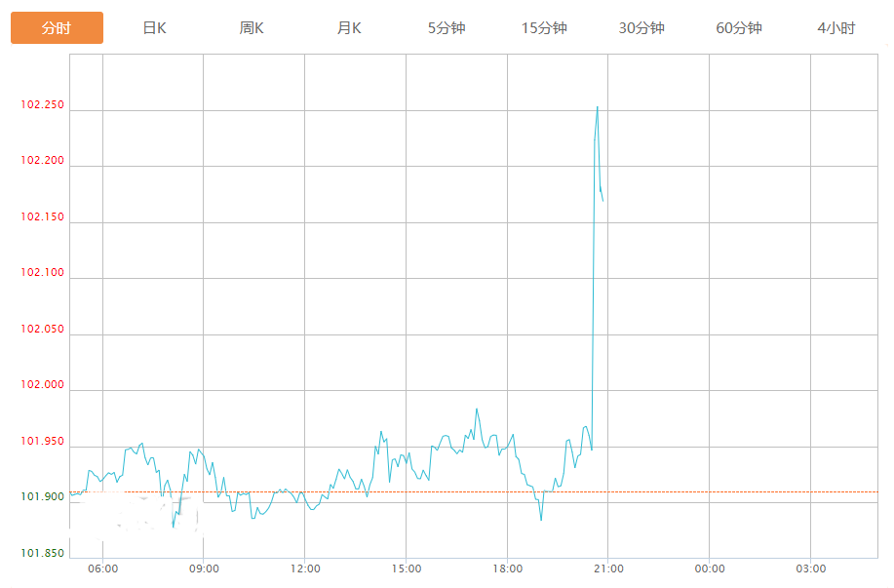Click the 12:00 time axis label

pyautogui.click(x=305, y=568)
